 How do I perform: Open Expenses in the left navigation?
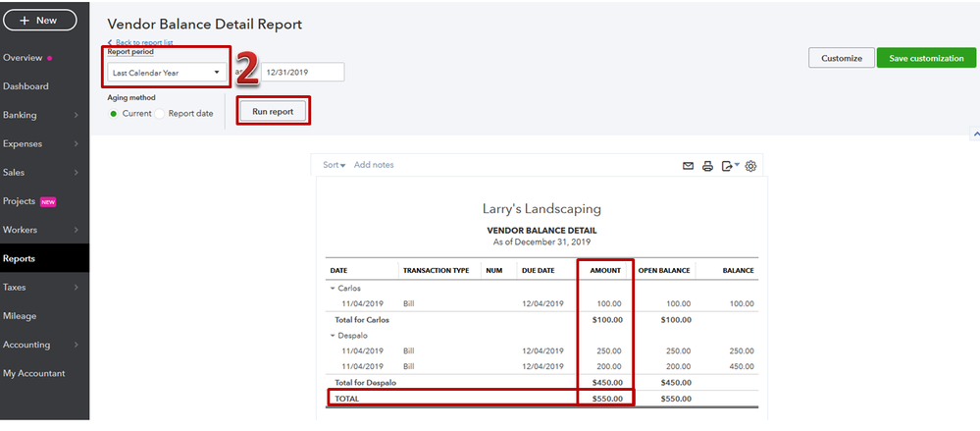click(x=41, y=144)
